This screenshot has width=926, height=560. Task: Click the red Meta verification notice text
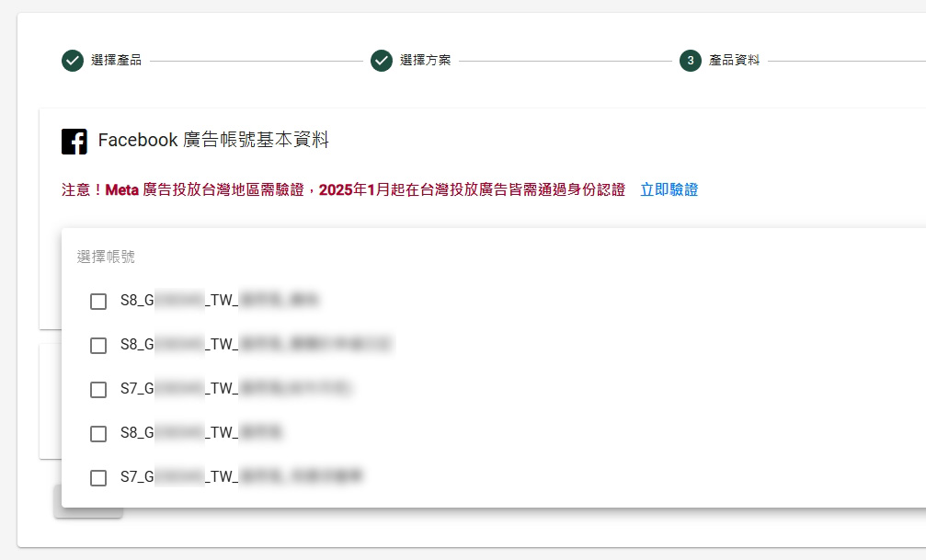[343, 189]
